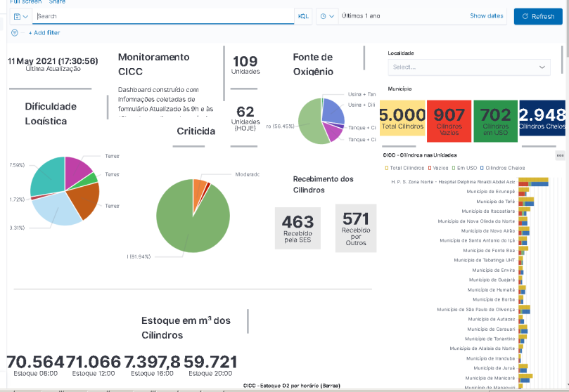Viewport: 569px width, 392px height.
Task: Toggle the Cilindros Cheios legend item
Action: click(x=503, y=168)
